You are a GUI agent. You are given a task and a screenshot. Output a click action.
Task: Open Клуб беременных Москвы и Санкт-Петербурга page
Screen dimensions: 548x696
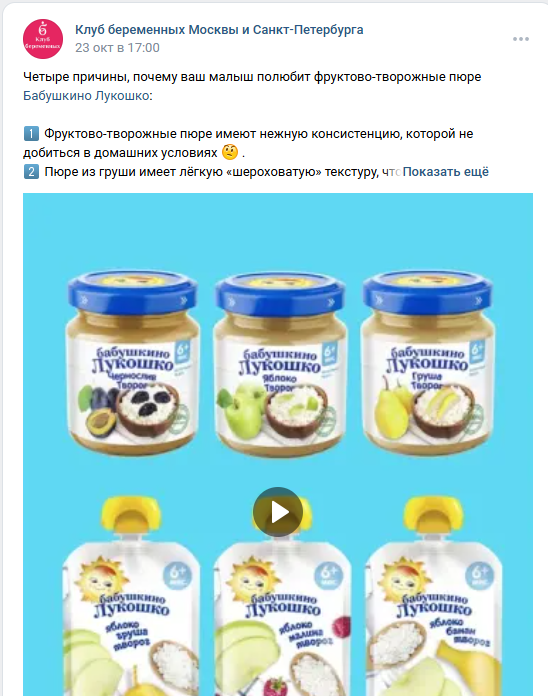(219, 30)
